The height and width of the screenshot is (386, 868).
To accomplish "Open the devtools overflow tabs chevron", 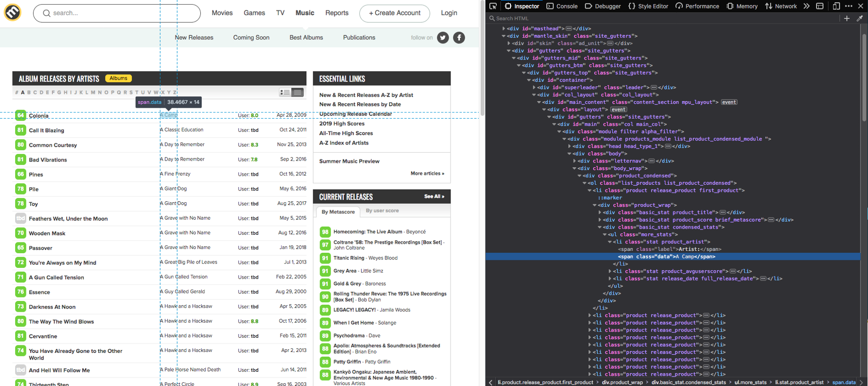I will [x=807, y=6].
